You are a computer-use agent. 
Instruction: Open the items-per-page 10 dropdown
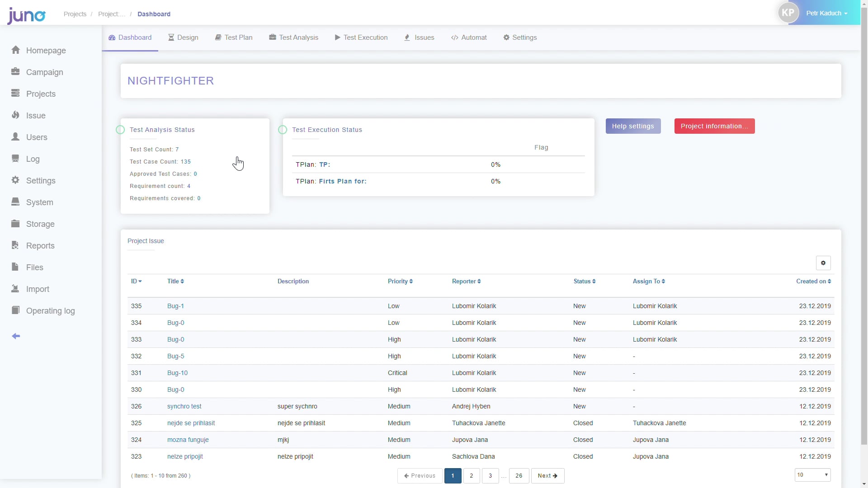click(x=812, y=475)
